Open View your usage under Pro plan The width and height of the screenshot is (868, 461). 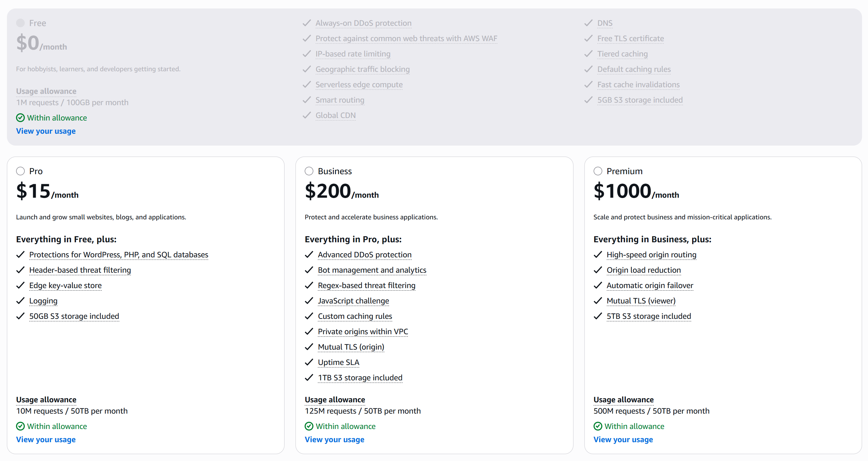pyautogui.click(x=46, y=439)
